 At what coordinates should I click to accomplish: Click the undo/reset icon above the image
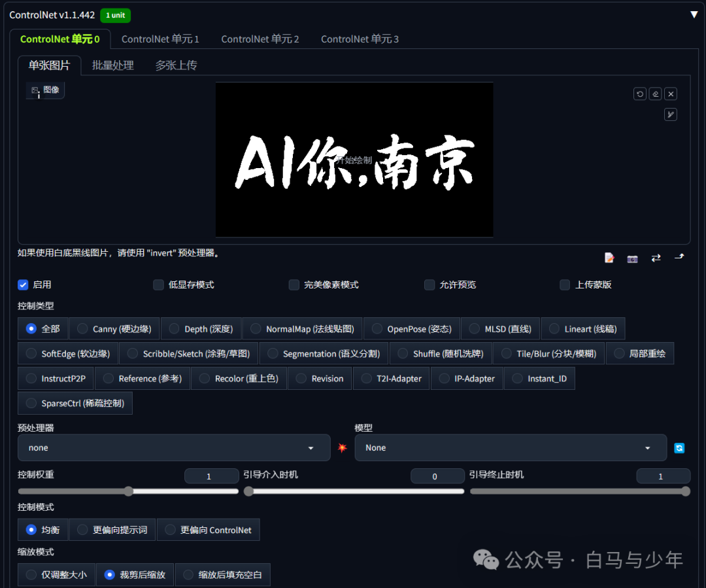coord(639,94)
